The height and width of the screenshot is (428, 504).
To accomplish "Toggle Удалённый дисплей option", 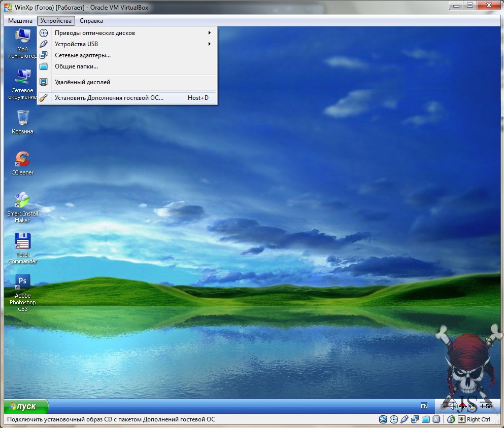I will [x=127, y=82].
